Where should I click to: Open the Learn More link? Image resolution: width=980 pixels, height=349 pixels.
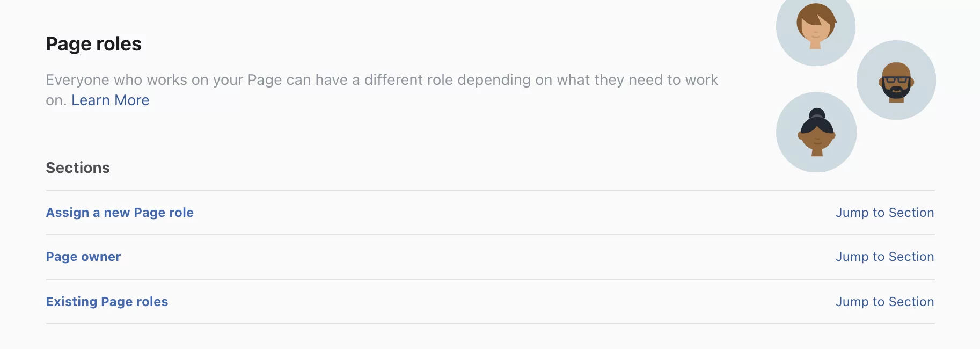pyautogui.click(x=110, y=100)
